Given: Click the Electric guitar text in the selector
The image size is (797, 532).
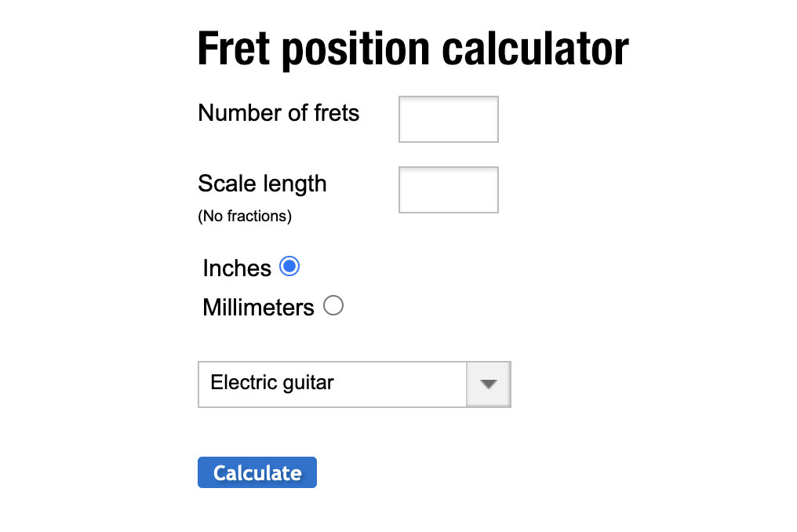Looking at the screenshot, I should coord(270,384).
